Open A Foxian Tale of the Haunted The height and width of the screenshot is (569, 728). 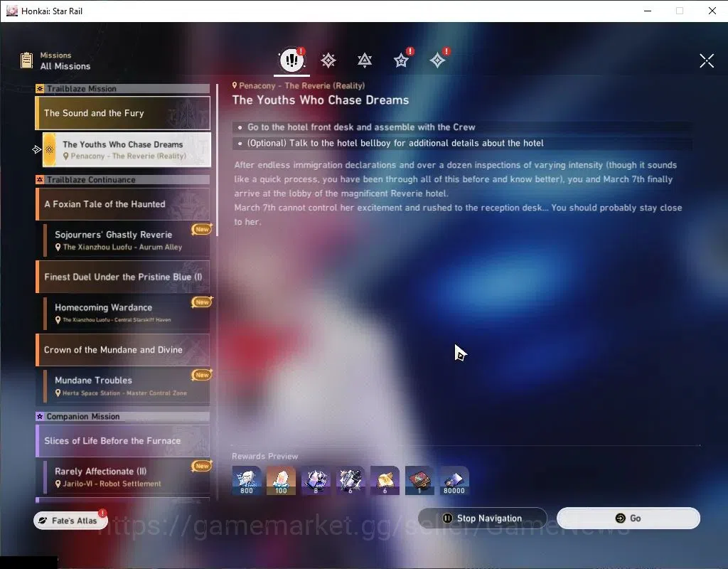[122, 204]
